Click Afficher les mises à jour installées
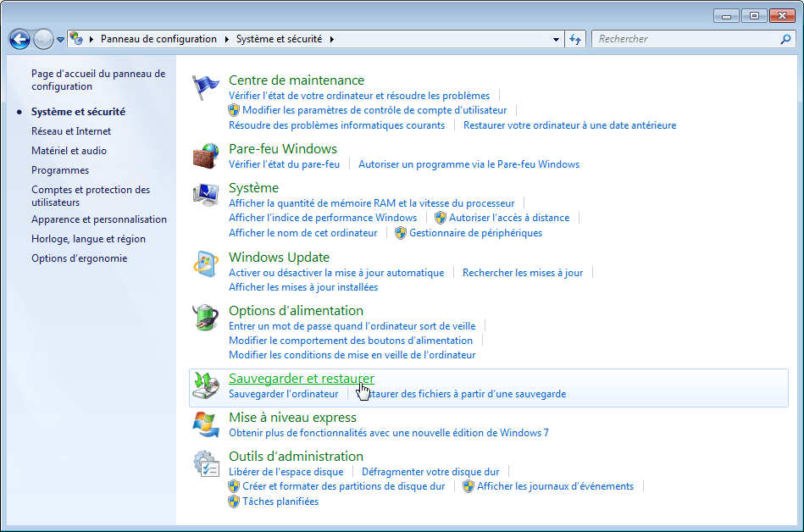The height and width of the screenshot is (532, 804). [303, 287]
